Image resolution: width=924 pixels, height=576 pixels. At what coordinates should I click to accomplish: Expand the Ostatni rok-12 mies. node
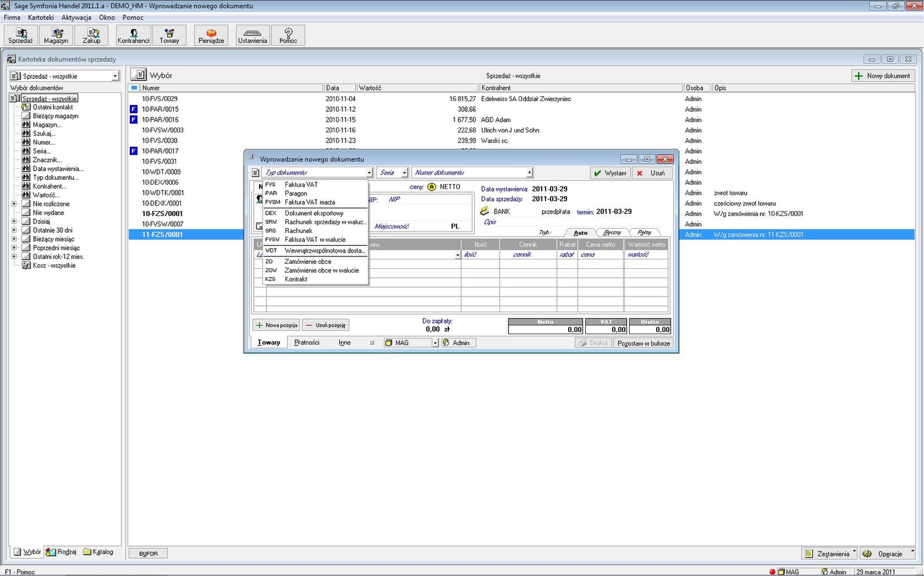tap(14, 257)
